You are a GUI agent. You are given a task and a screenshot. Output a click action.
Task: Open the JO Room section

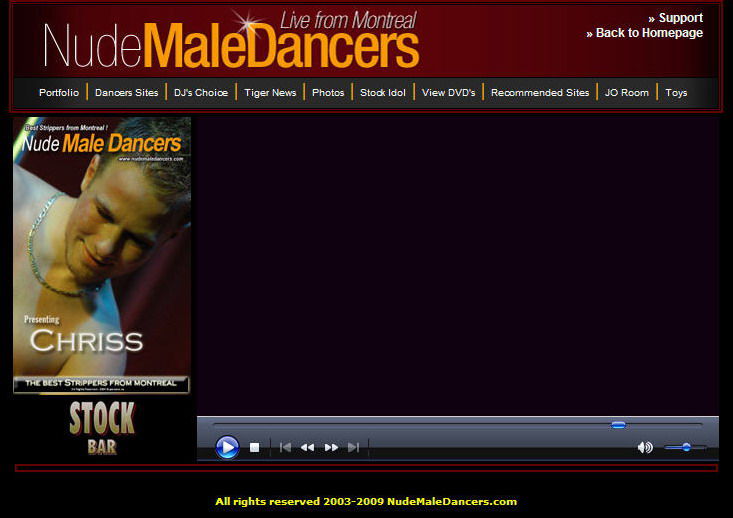point(627,93)
